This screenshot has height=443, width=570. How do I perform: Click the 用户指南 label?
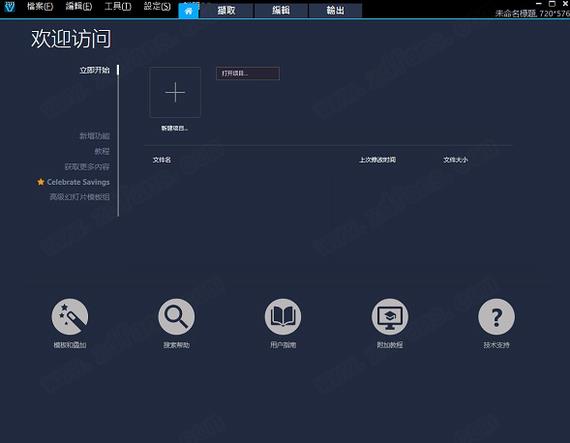[x=283, y=345]
